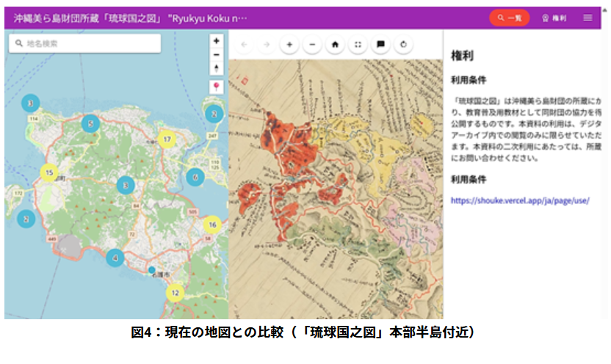Screen dimensions: 611x364
Task: Click the map zoom out minus button
Action: point(216,54)
